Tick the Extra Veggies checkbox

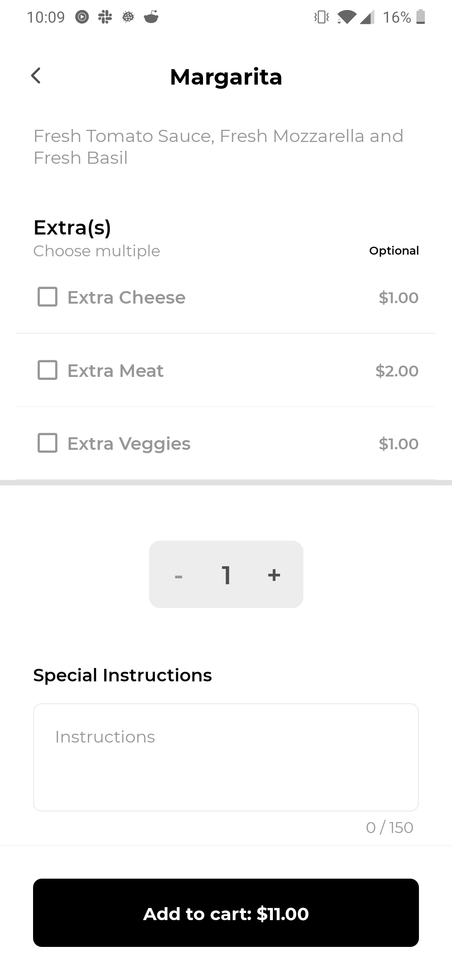click(x=48, y=443)
